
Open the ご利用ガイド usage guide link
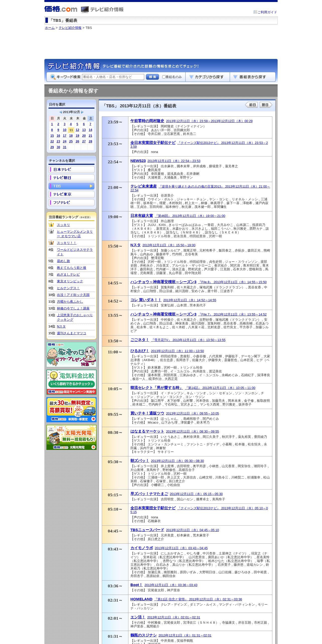click(267, 12)
